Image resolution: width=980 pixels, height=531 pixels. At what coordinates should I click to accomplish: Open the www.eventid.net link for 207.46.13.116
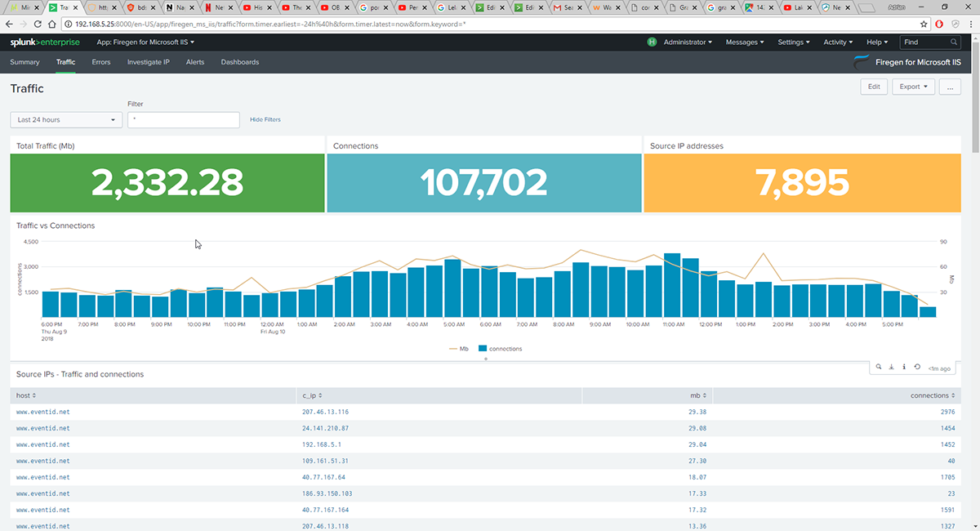(42, 411)
